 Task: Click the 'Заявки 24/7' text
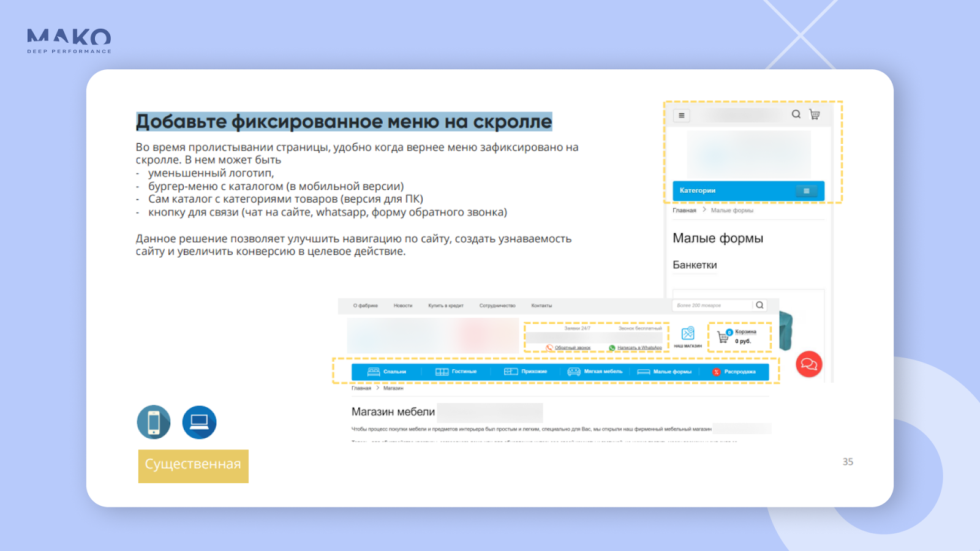(577, 329)
